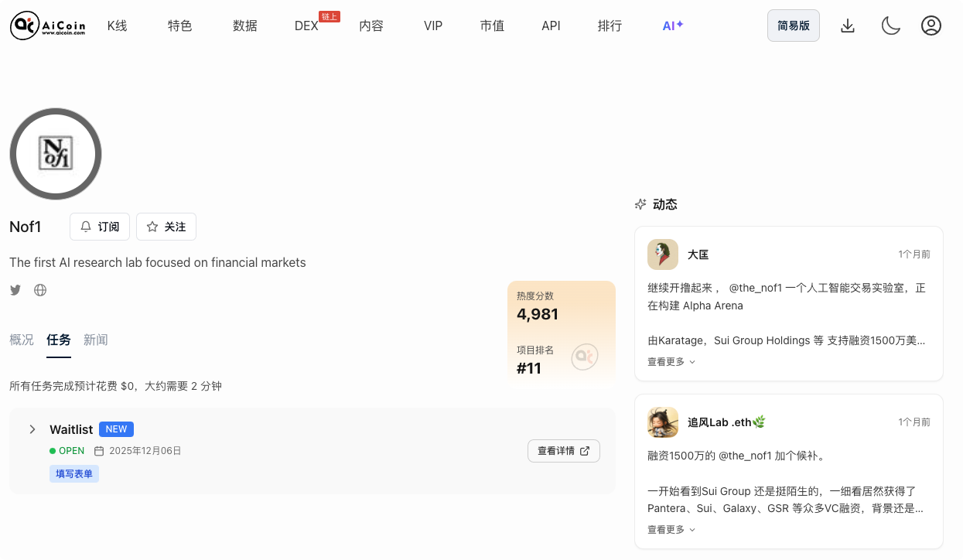Open the 特色 menu
Screen dimensions: 963x560
coord(180,26)
